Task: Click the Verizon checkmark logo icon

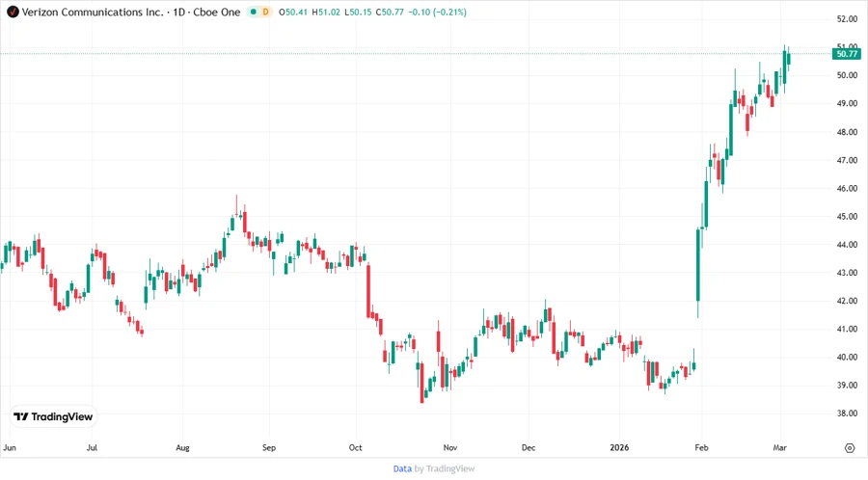Action: [13, 12]
